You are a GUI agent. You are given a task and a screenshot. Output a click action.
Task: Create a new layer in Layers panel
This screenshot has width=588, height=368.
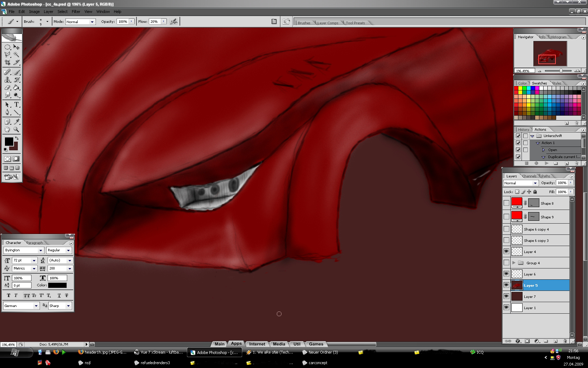click(555, 341)
